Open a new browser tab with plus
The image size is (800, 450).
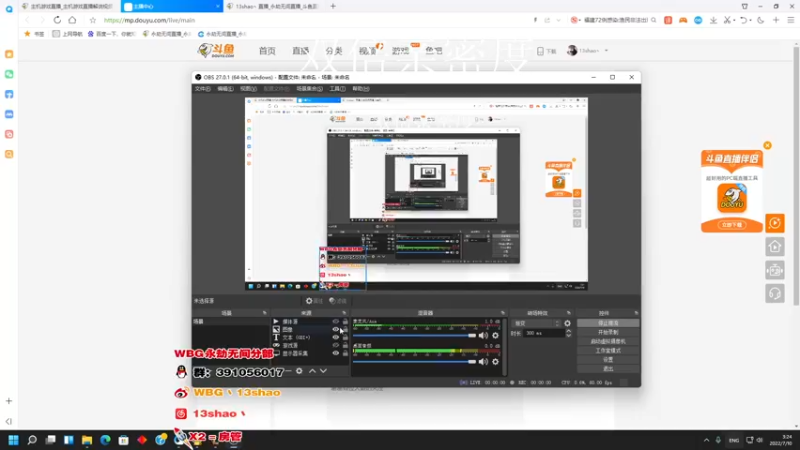333,6
